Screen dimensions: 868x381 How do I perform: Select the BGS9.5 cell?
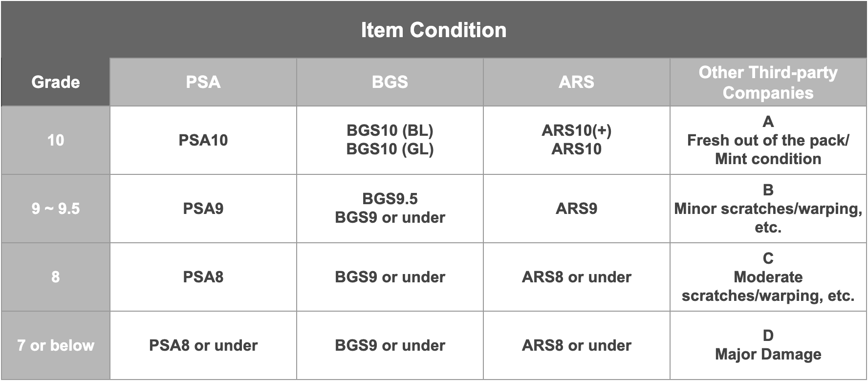tap(390, 199)
